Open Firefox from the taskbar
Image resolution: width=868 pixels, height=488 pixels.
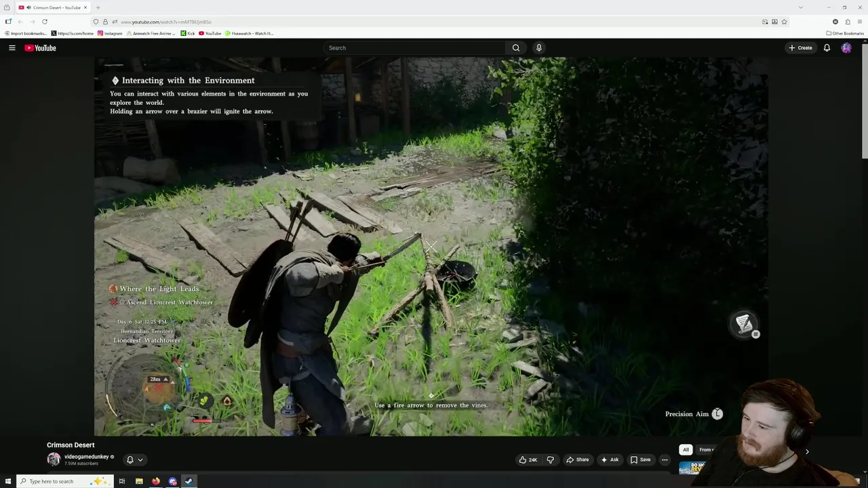(156, 481)
